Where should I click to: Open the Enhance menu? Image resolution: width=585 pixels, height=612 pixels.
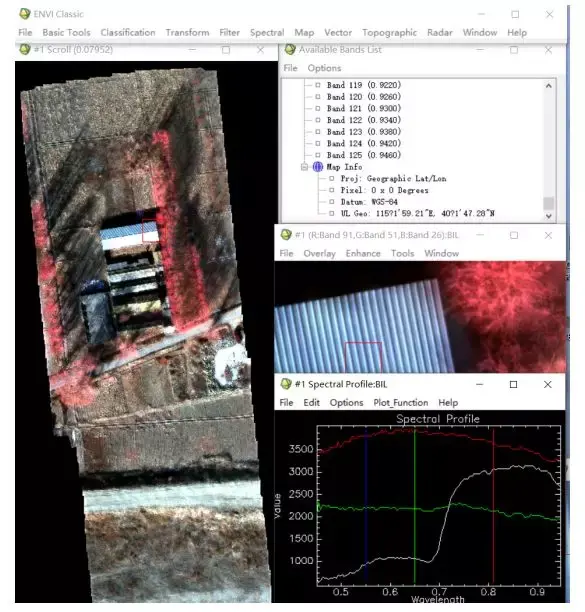[363, 253]
